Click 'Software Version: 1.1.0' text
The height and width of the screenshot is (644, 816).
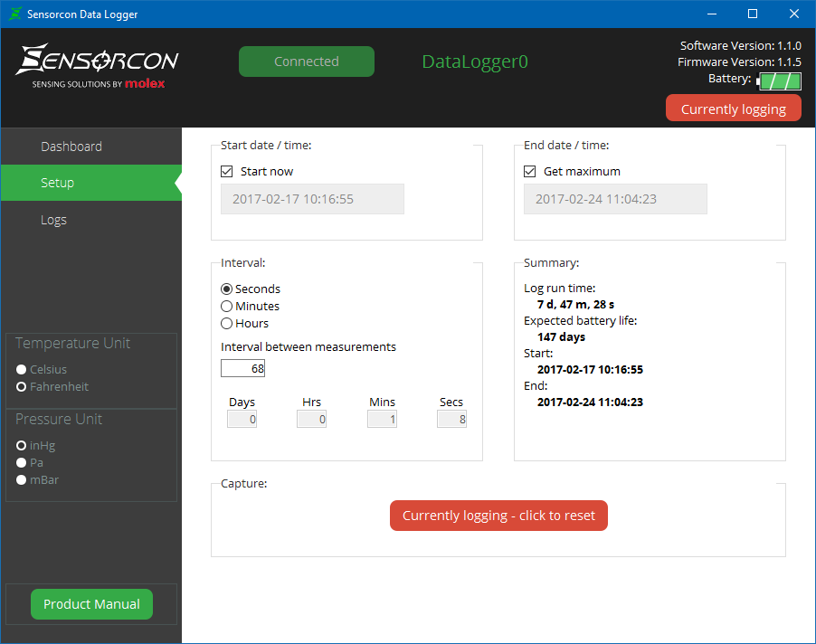[741, 46]
